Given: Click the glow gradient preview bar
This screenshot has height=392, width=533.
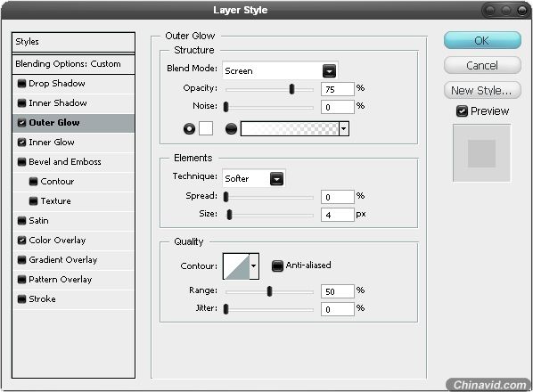Looking at the screenshot, I should [290, 129].
